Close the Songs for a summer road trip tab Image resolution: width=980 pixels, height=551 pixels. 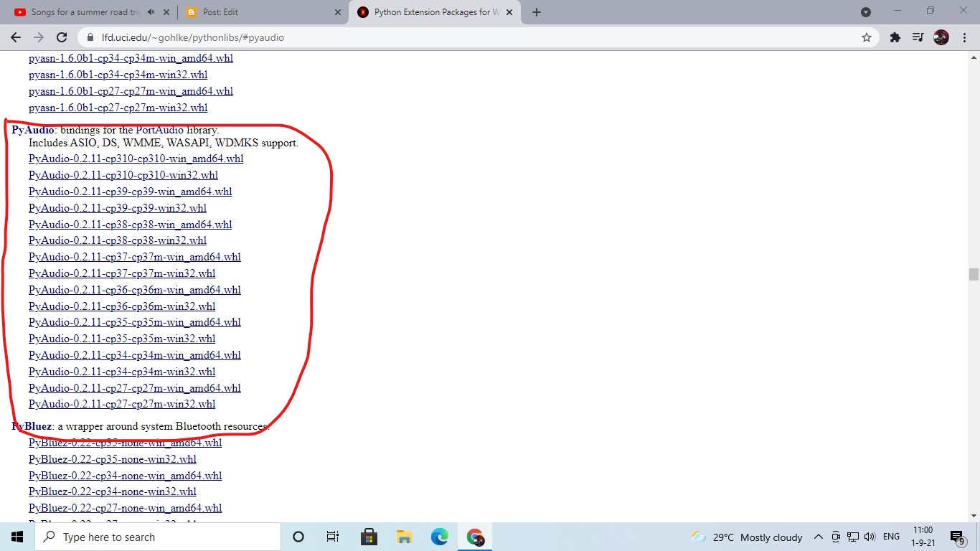[x=166, y=12]
